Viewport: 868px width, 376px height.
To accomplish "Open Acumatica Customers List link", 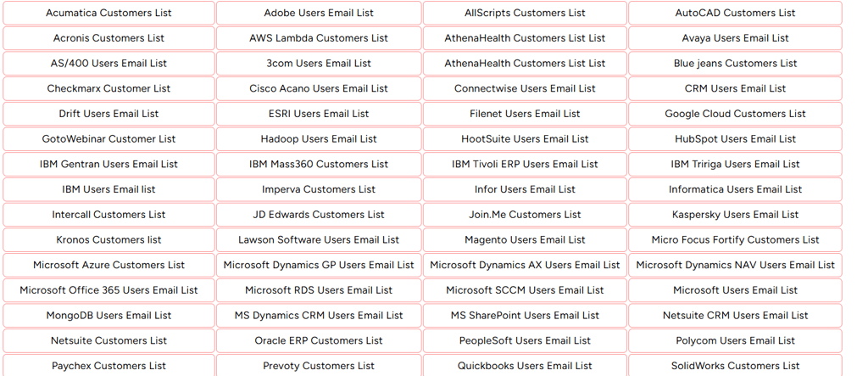I will click(108, 13).
